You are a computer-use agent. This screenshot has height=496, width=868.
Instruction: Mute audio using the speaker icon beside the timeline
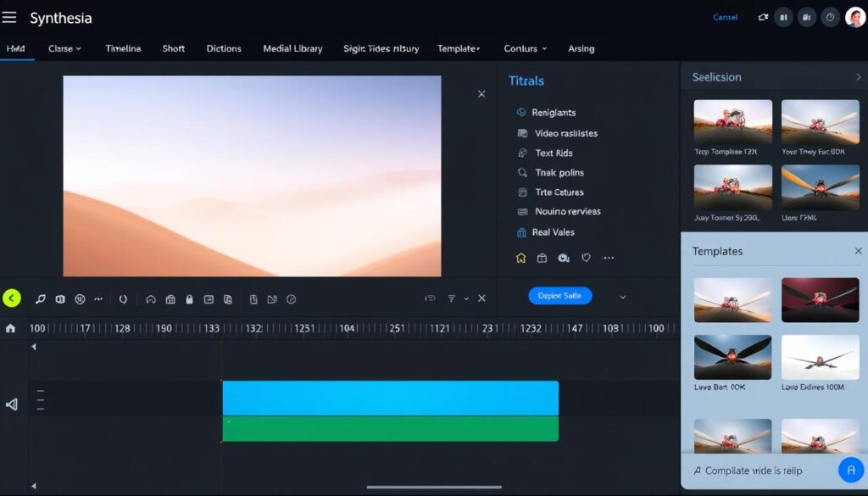[11, 404]
